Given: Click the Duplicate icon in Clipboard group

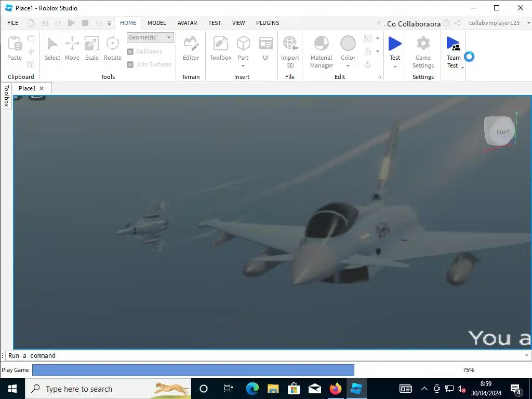Looking at the screenshot, I should tap(31, 64).
